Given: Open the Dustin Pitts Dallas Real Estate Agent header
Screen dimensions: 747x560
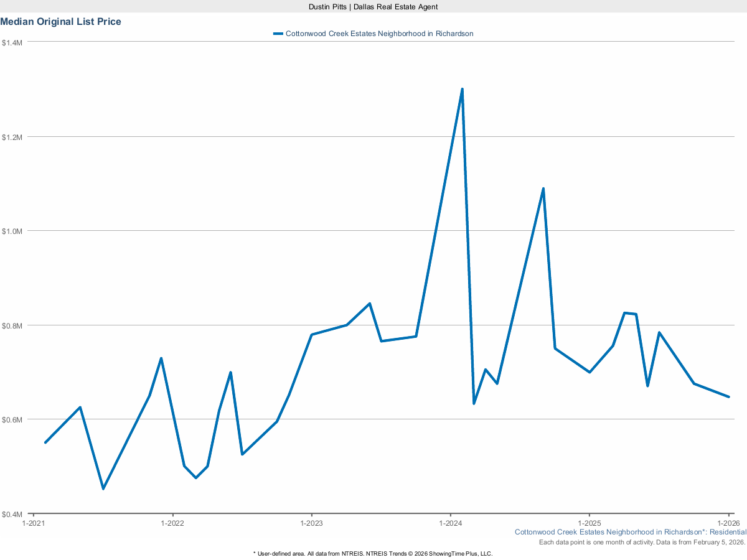Looking at the screenshot, I should click(x=372, y=7).
